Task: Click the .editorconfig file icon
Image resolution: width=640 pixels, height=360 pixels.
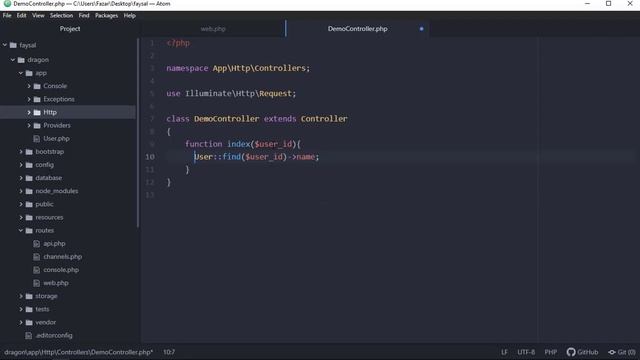Action: coord(29,335)
